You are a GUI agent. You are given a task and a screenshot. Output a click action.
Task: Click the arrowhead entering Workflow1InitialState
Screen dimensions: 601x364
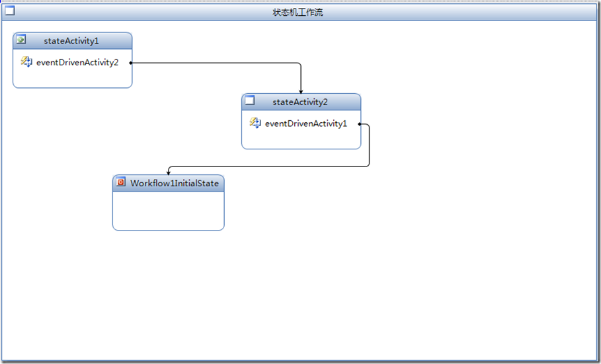click(169, 172)
